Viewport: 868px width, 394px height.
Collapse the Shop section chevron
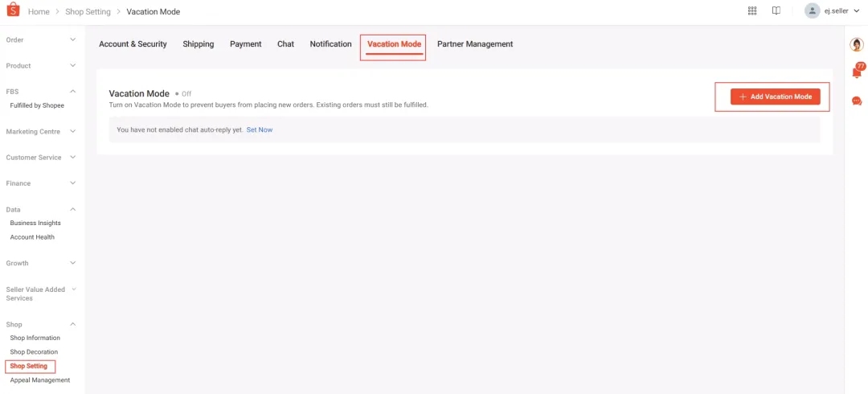coord(73,324)
